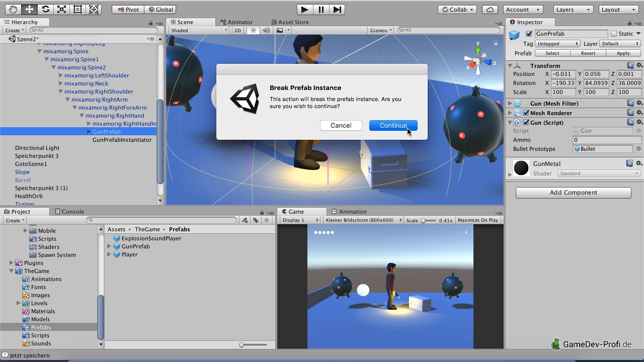Image resolution: width=644 pixels, height=362 pixels.
Task: Open Transform component gear settings
Action: pos(639,65)
